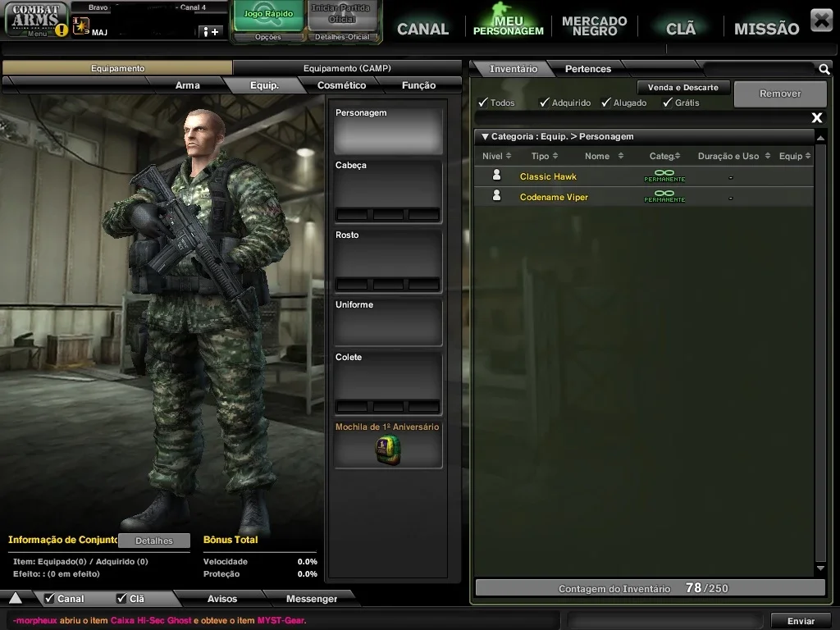This screenshot has height=630, width=840.
Task: Click the Mochila de 1º Aniversário backpack icon
Action: click(x=388, y=450)
